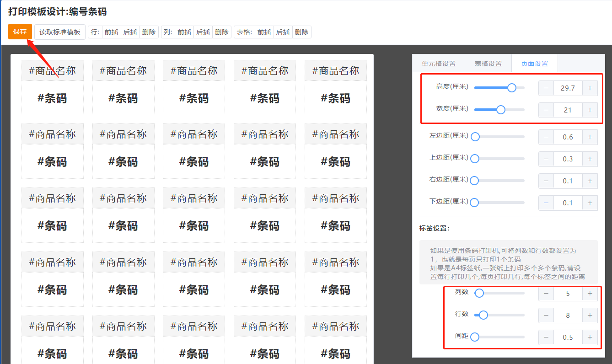This screenshot has width=612, height=364.
Task: Click the orange 保存 button
Action: click(20, 32)
